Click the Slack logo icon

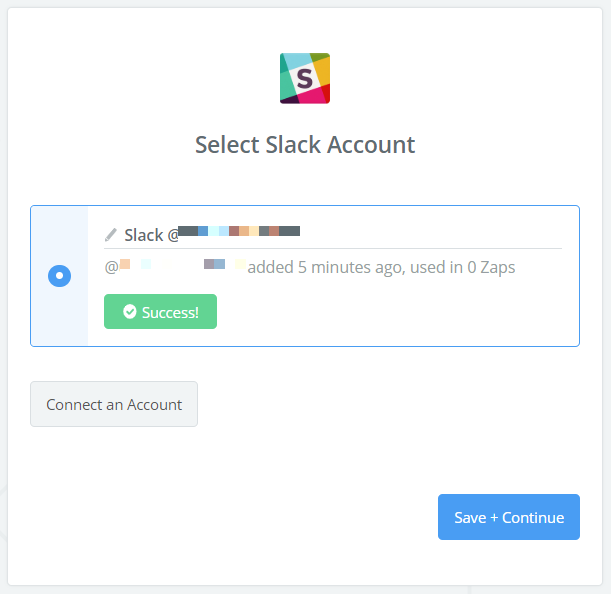click(x=305, y=78)
